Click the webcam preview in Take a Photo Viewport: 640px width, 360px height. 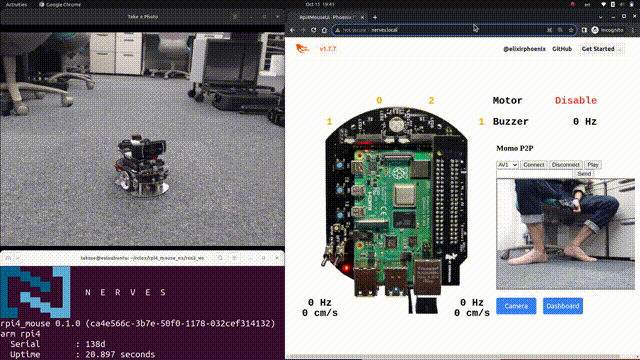(x=142, y=139)
